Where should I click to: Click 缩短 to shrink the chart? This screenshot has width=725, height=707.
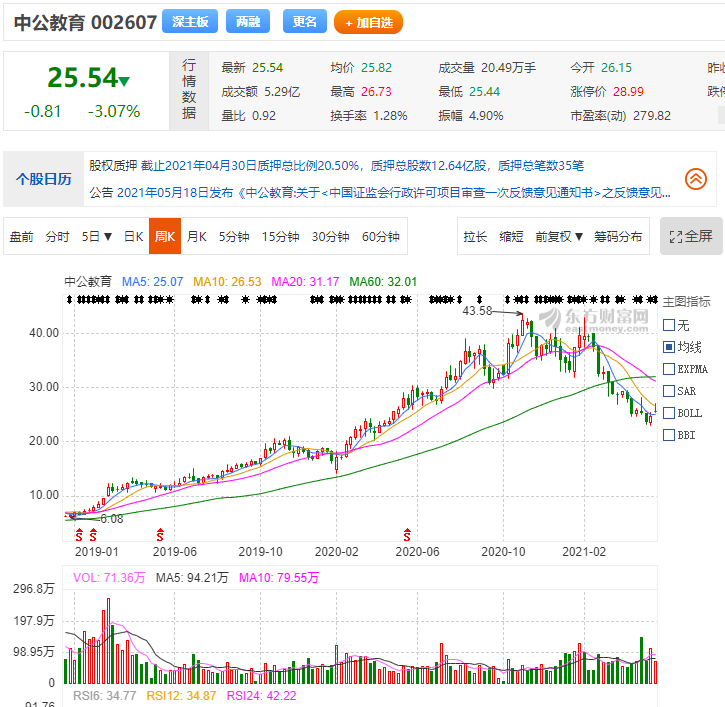coord(511,237)
